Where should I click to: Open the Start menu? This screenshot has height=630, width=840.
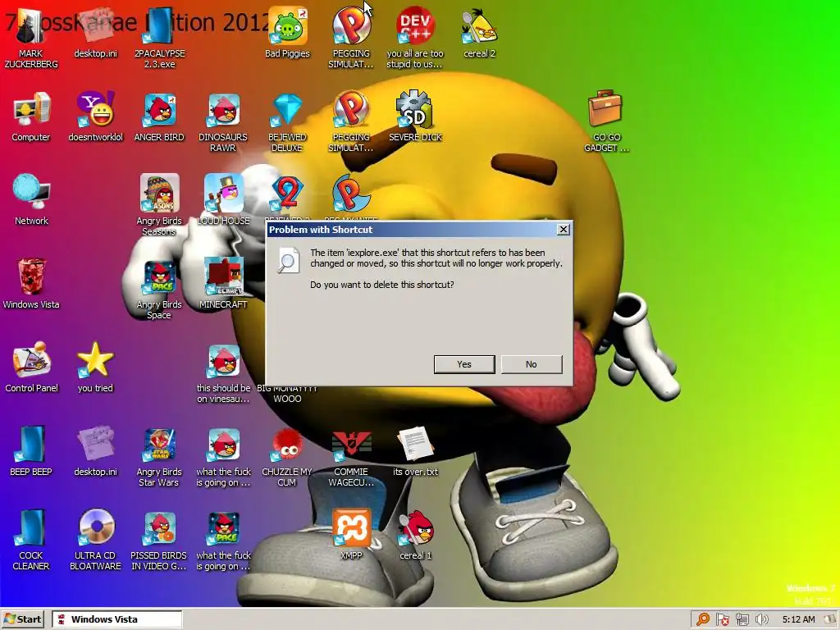(x=23, y=619)
